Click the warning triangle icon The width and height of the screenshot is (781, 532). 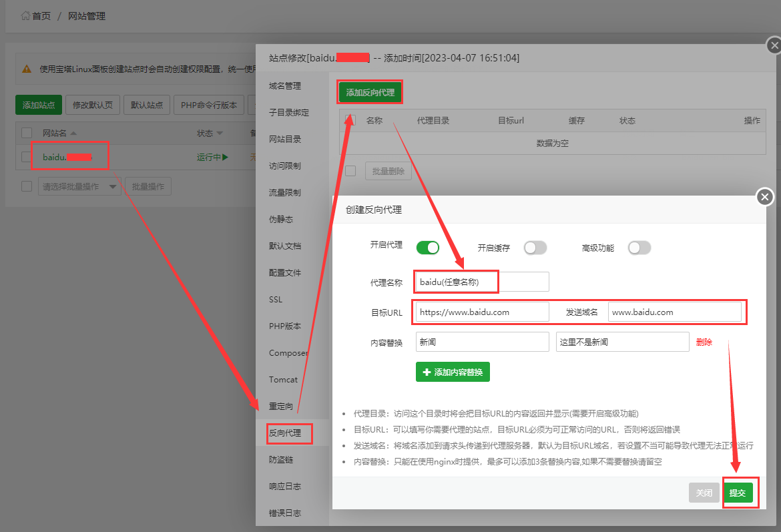tap(27, 69)
